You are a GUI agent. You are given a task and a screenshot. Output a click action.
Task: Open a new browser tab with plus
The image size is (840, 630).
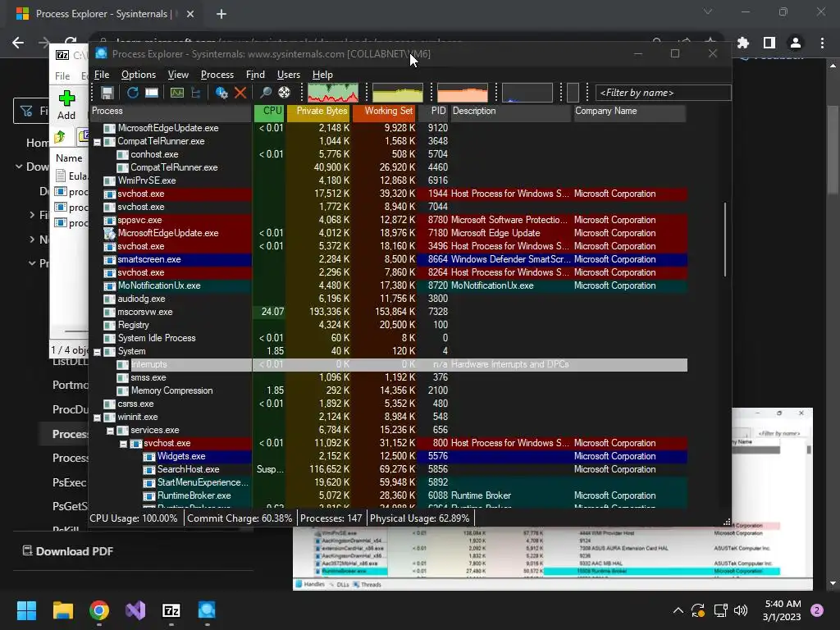pyautogui.click(x=221, y=14)
